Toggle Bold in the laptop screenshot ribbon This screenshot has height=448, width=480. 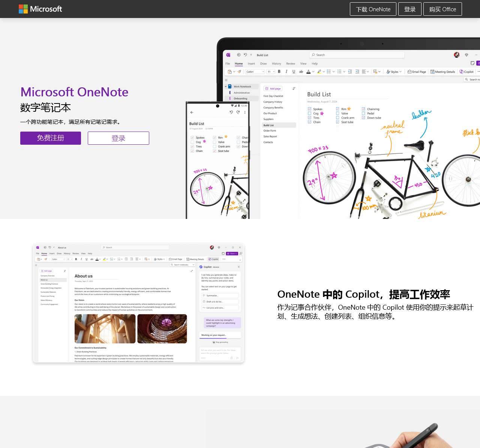pos(279,72)
